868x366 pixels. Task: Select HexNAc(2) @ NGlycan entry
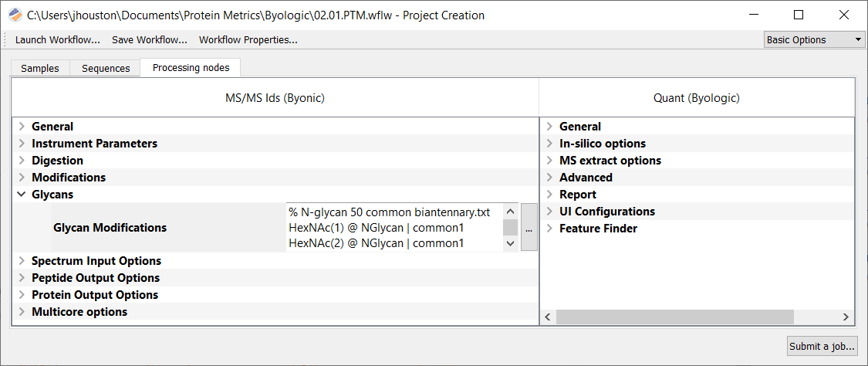376,243
